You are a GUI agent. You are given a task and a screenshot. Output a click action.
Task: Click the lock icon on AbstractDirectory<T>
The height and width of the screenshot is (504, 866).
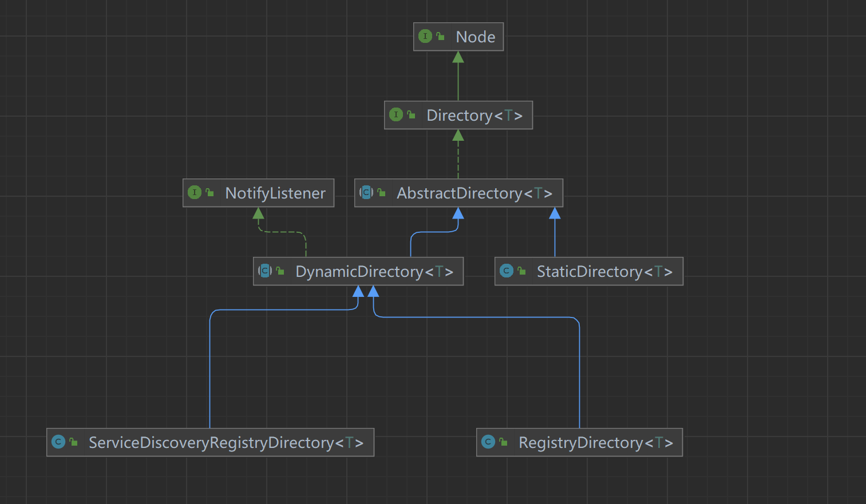(382, 192)
